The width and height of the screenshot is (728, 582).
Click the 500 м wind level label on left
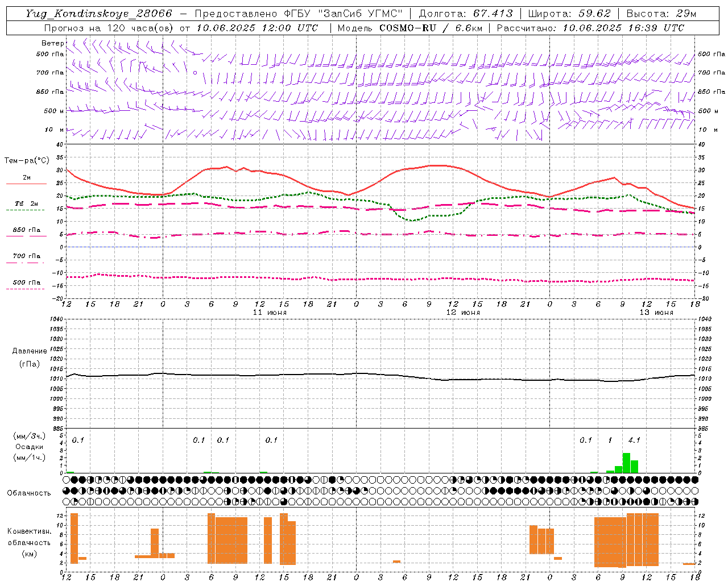[54, 111]
